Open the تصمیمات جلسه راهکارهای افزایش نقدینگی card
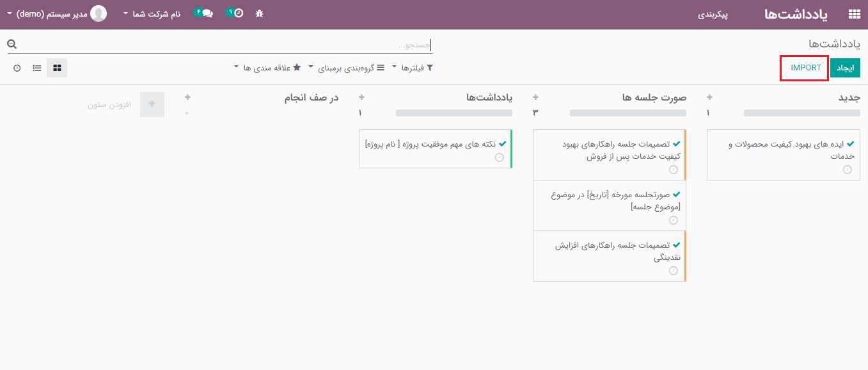The height and width of the screenshot is (370, 868). (x=609, y=256)
